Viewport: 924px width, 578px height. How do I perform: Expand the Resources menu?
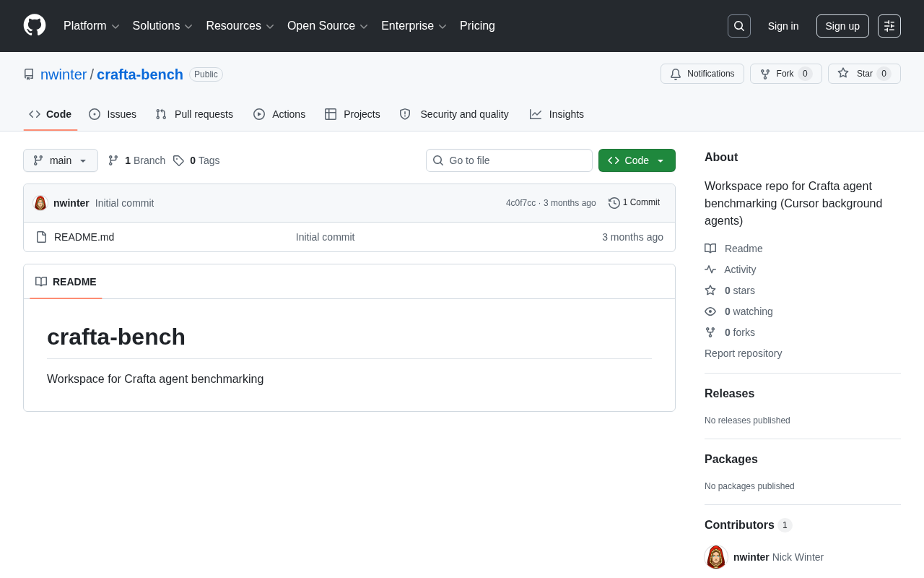point(240,26)
